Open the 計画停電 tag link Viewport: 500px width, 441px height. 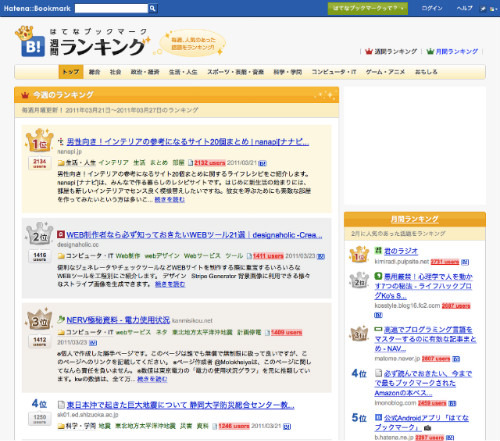pyautogui.click(x=249, y=332)
